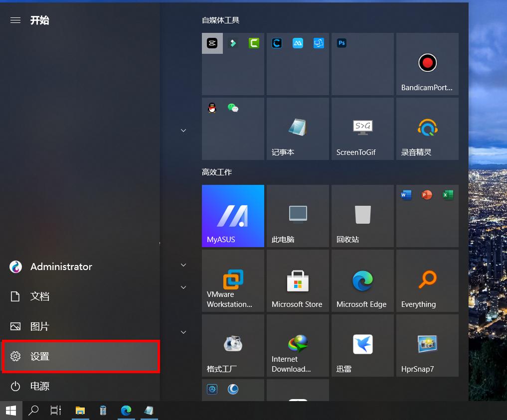Collapse the chevron next to 图片 group
This screenshot has height=420, width=507.
183,332
